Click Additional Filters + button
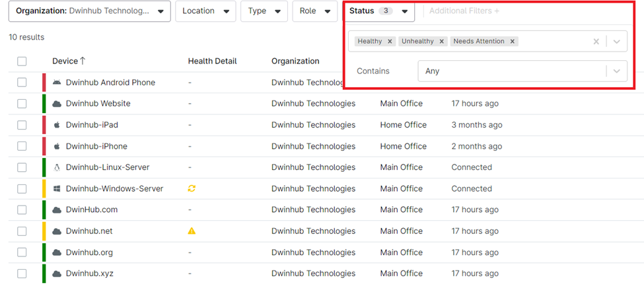This screenshot has height=308, width=644. point(464,11)
